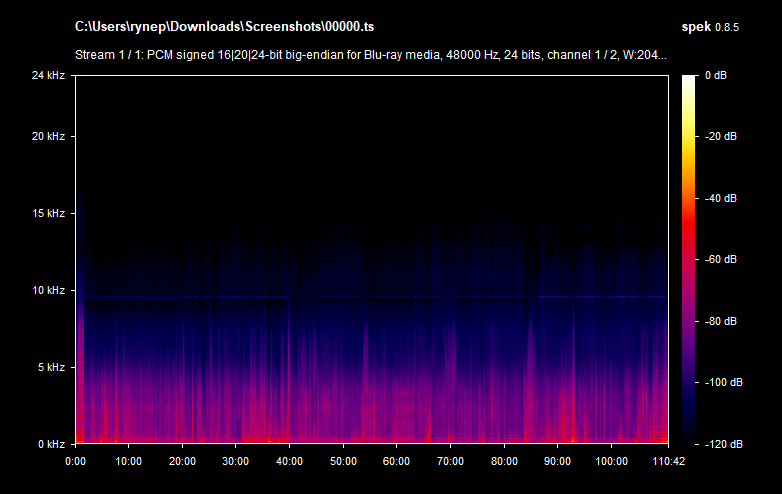
Task: Click the 24 kHz frequency axis label
Action: pos(48,76)
